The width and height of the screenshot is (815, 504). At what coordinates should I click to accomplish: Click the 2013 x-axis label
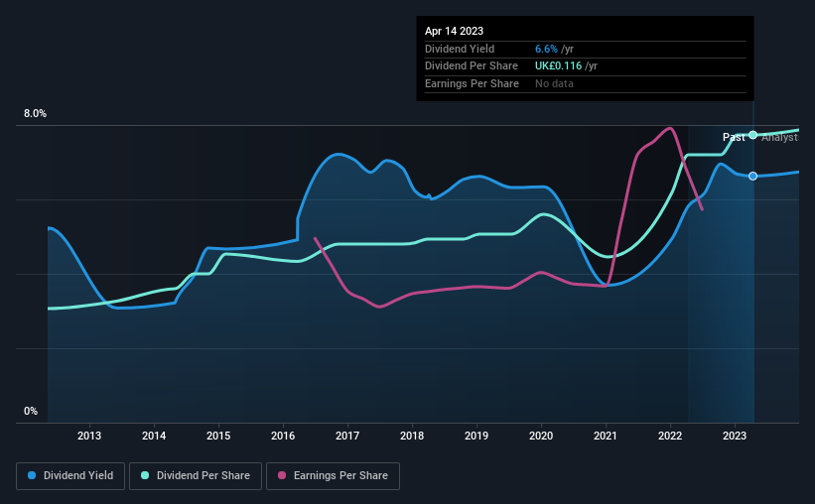click(x=89, y=436)
